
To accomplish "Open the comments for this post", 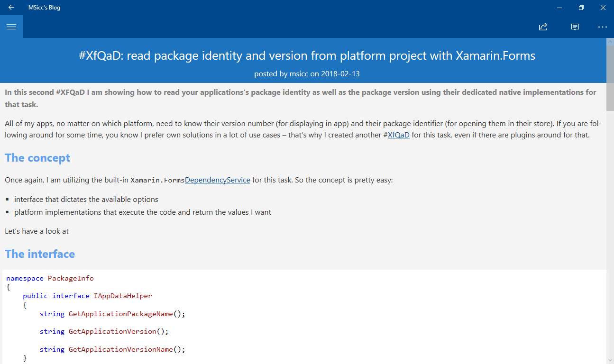I will 575,27.
